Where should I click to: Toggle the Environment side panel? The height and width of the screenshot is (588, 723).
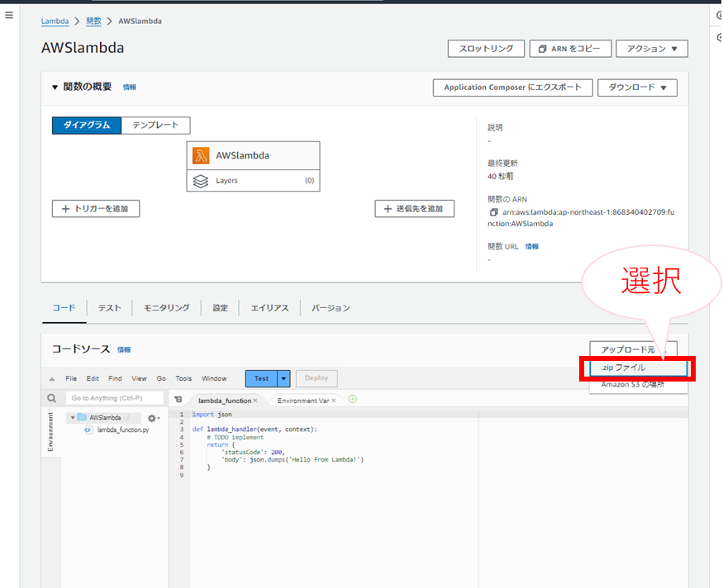click(x=50, y=432)
